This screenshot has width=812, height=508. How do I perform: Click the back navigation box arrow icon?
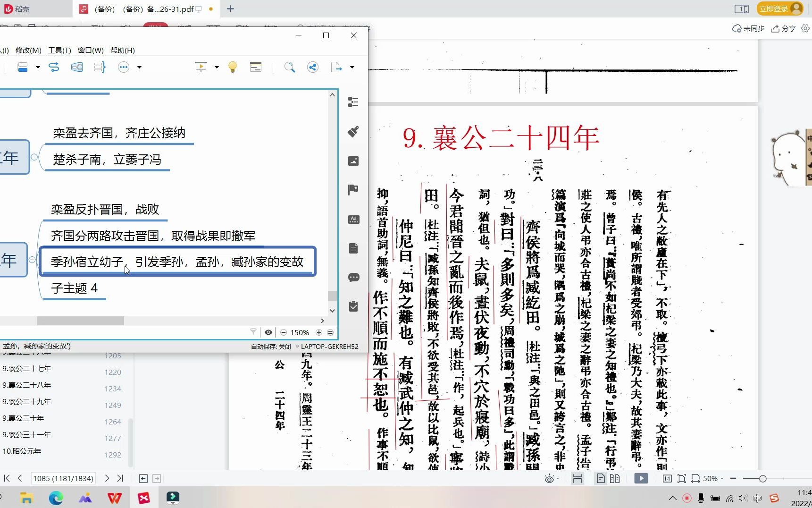(x=143, y=478)
